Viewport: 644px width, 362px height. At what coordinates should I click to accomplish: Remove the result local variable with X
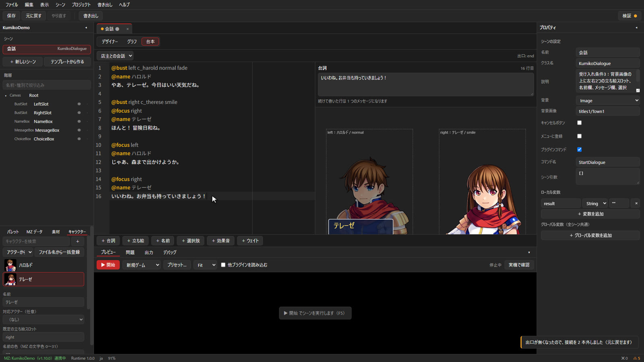636,204
